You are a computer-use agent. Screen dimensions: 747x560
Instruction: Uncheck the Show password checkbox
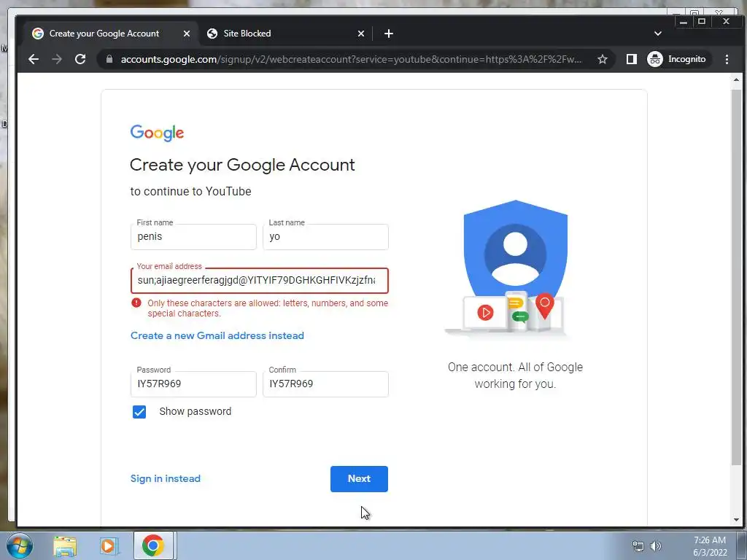click(139, 412)
